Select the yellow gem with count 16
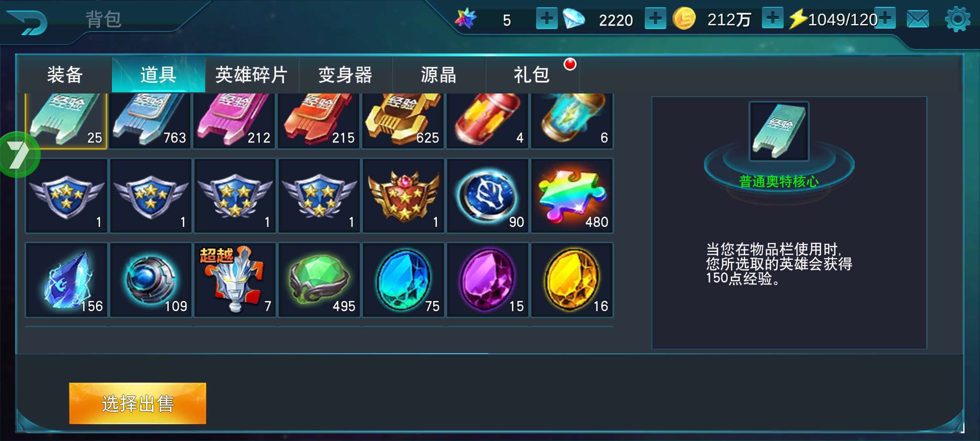 572,280
